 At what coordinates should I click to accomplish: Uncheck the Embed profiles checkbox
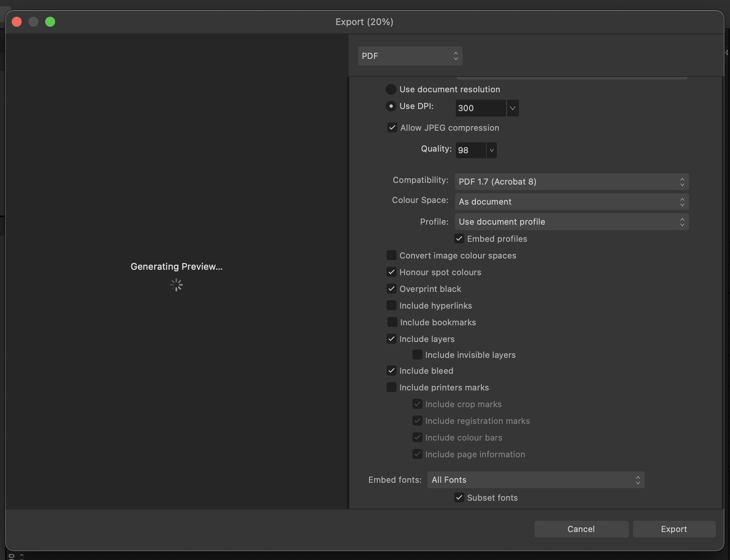pyautogui.click(x=459, y=239)
